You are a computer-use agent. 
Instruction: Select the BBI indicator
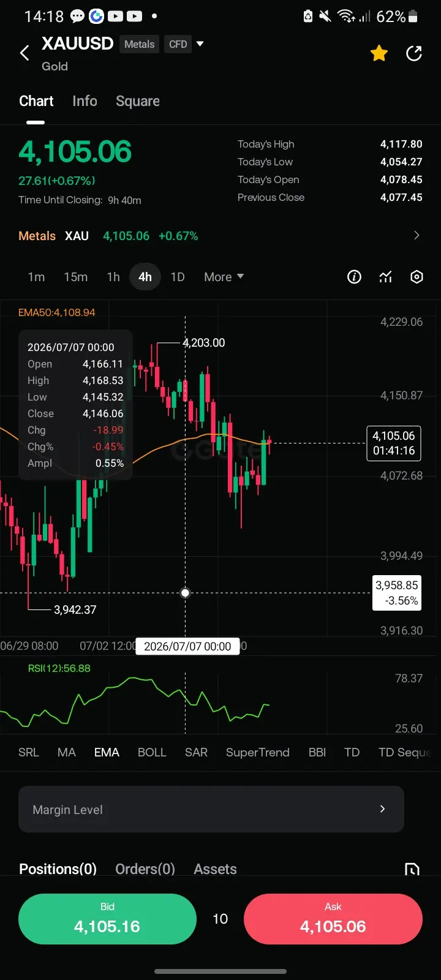click(x=317, y=752)
